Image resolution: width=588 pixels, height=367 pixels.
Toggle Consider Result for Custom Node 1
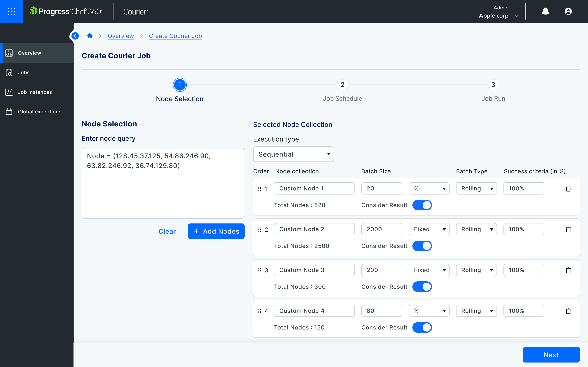coord(422,205)
